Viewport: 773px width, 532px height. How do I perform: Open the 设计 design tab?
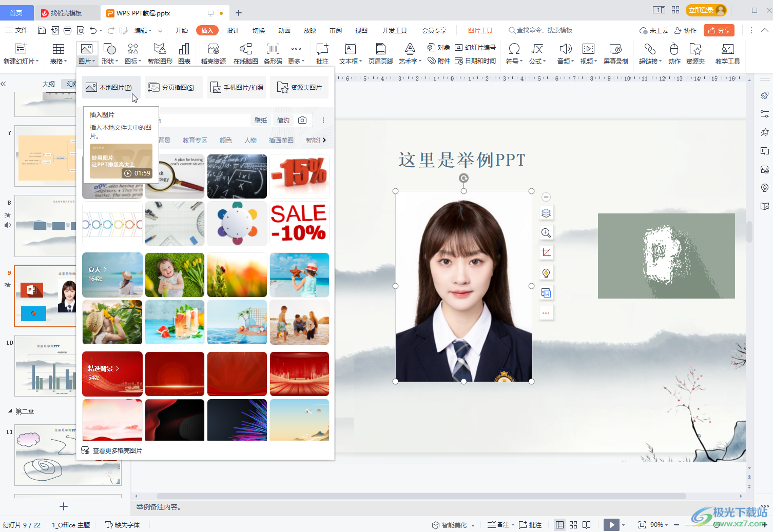233,30
